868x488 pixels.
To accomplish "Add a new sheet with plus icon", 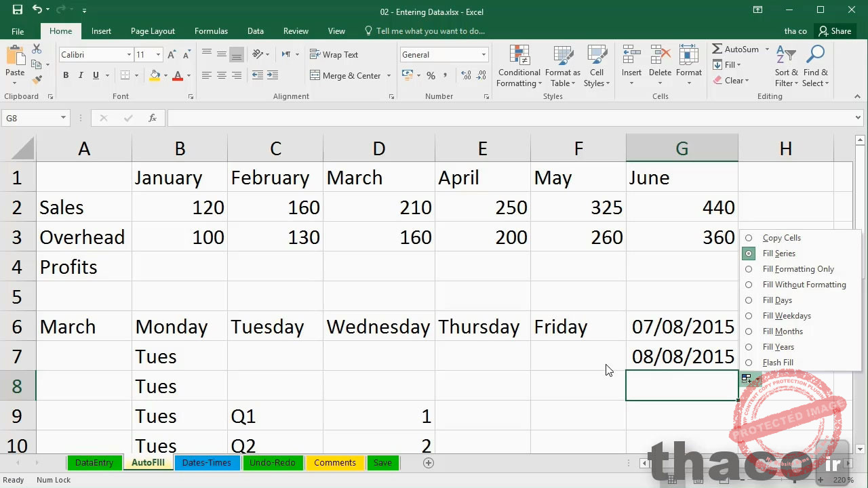I will 428,463.
